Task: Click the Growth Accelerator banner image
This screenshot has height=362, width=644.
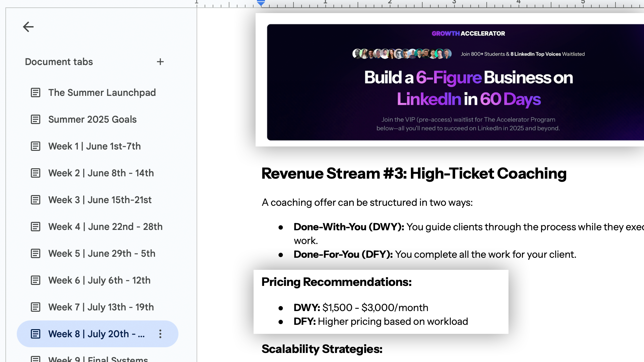Action: (x=455, y=82)
